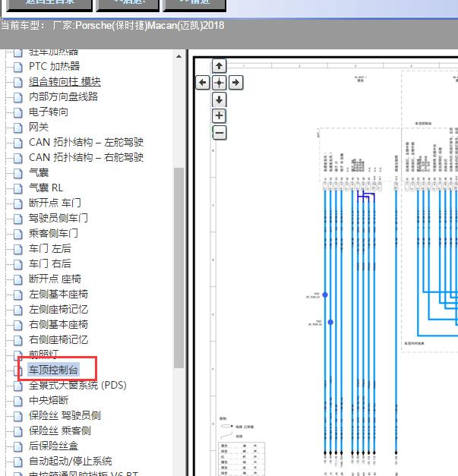Click the document icon beside 网关

pos(18,128)
